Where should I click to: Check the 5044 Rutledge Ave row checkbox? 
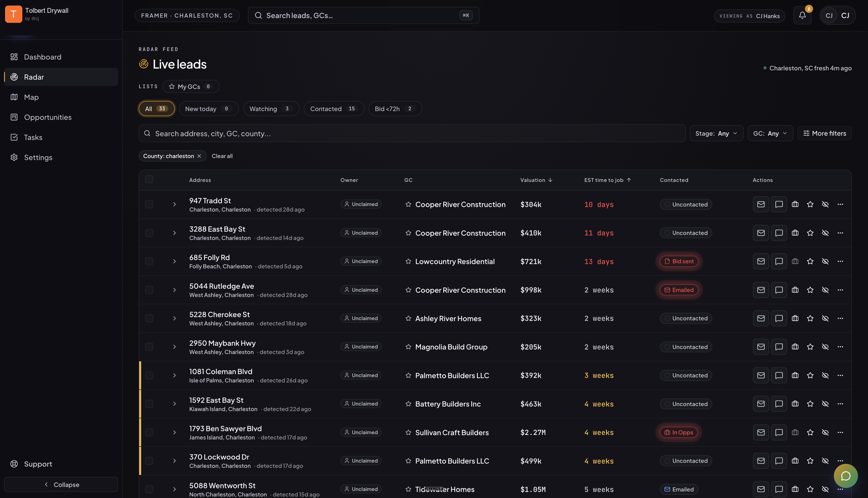tap(149, 290)
